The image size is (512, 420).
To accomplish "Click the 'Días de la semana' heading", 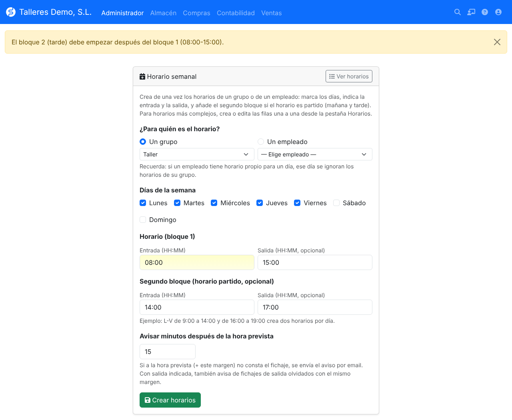I will (x=168, y=190).
